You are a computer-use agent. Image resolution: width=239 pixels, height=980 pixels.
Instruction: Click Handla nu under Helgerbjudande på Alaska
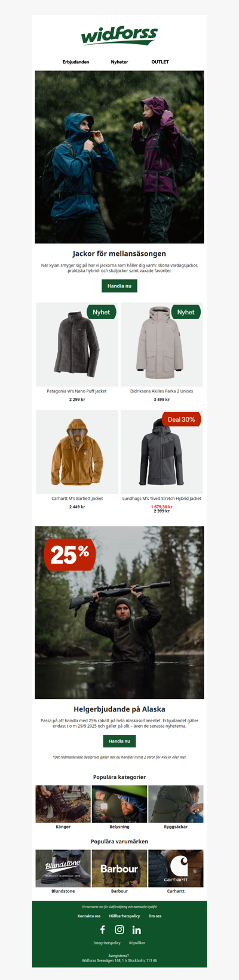pos(119,741)
